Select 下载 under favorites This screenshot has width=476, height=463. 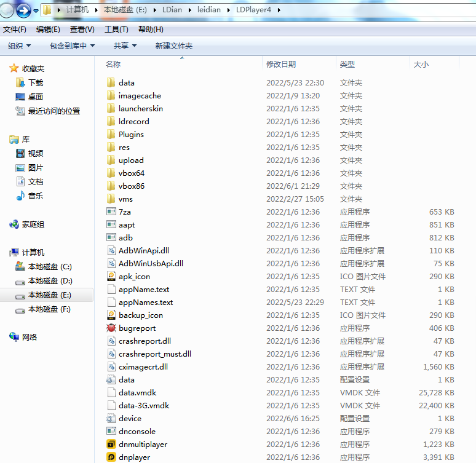click(x=35, y=82)
